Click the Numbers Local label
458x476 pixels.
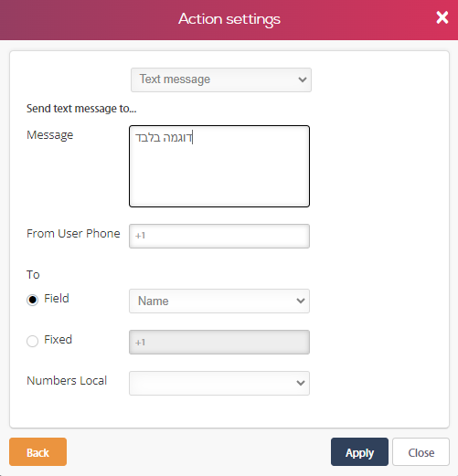point(67,381)
